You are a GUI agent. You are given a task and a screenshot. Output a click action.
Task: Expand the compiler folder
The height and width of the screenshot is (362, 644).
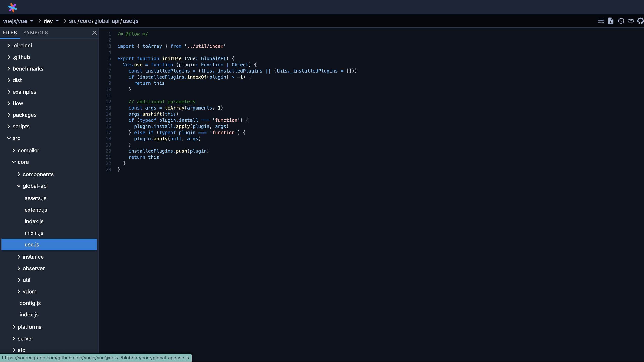coord(14,151)
